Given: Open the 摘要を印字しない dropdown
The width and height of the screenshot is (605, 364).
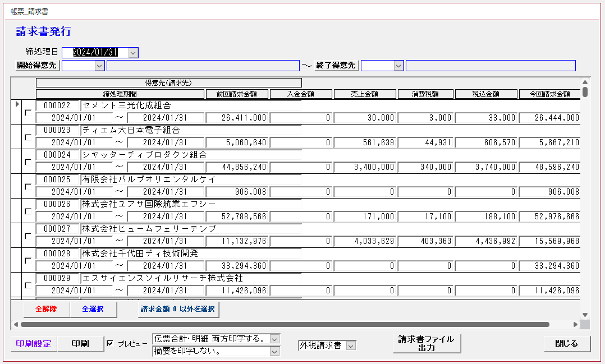Looking at the screenshot, I should tap(274, 352).
